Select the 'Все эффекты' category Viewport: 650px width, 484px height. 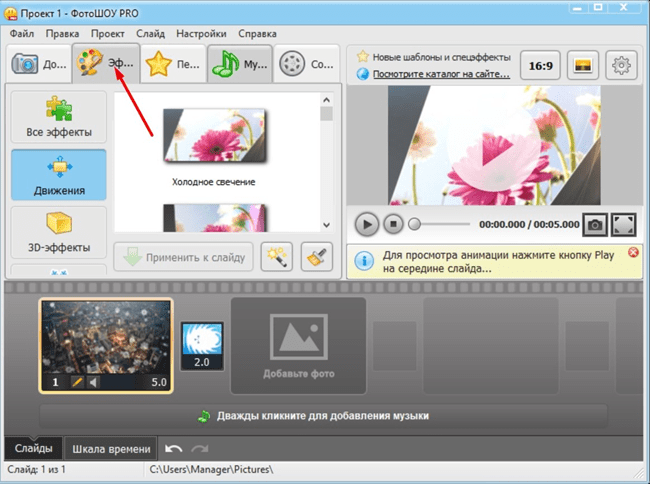[x=58, y=117]
